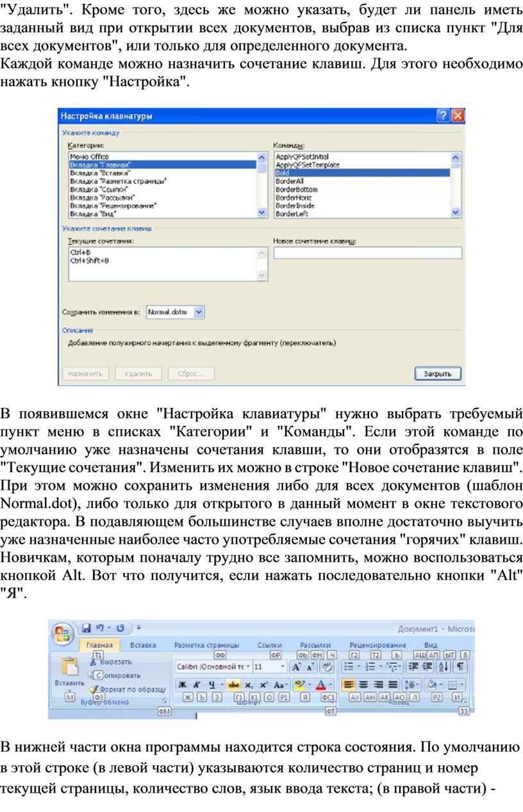Image resolution: width=523 pixels, height=812 pixels.
Task: Expand the font size 11 dropdown
Action: [x=268, y=667]
